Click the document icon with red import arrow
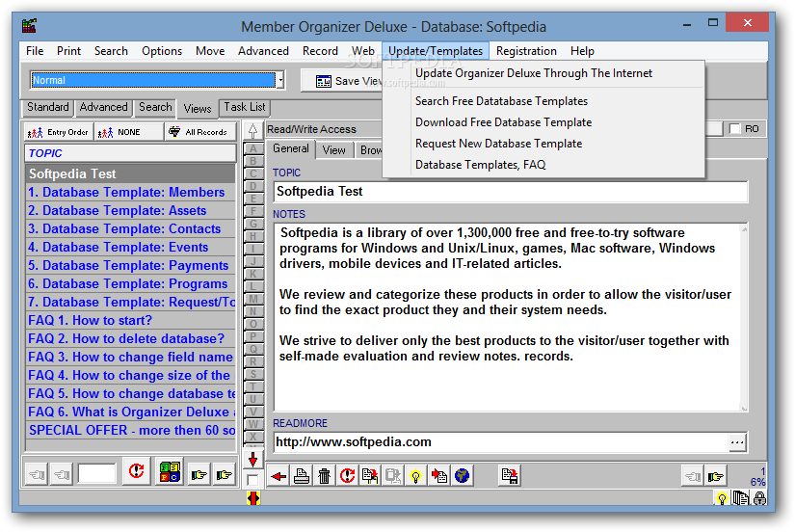Image resolution: width=795 pixels, height=532 pixels. tap(438, 476)
